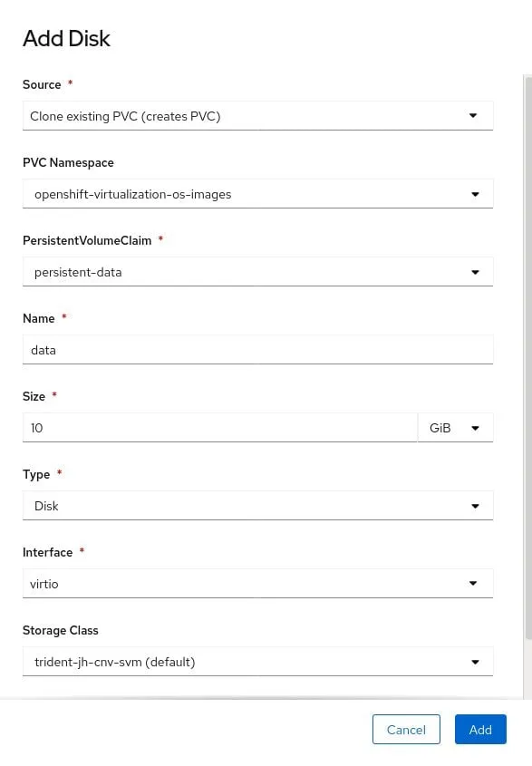Open the Interface dropdown showing virtio
The image size is (532, 766).
(258, 583)
